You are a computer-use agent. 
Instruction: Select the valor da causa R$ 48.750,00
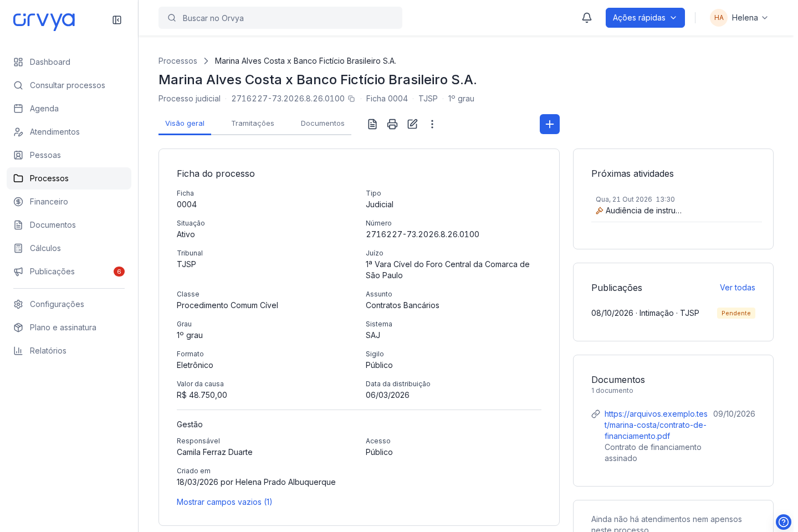[202, 395]
